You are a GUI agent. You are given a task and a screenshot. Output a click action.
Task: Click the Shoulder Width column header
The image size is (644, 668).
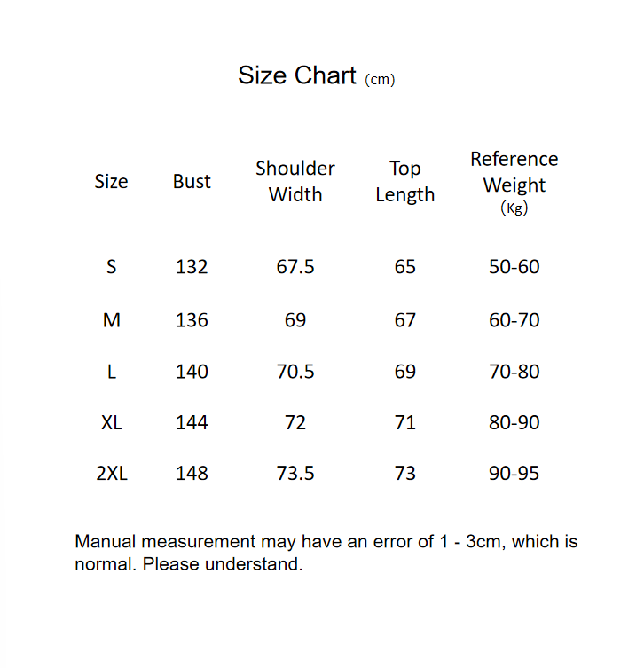click(295, 182)
